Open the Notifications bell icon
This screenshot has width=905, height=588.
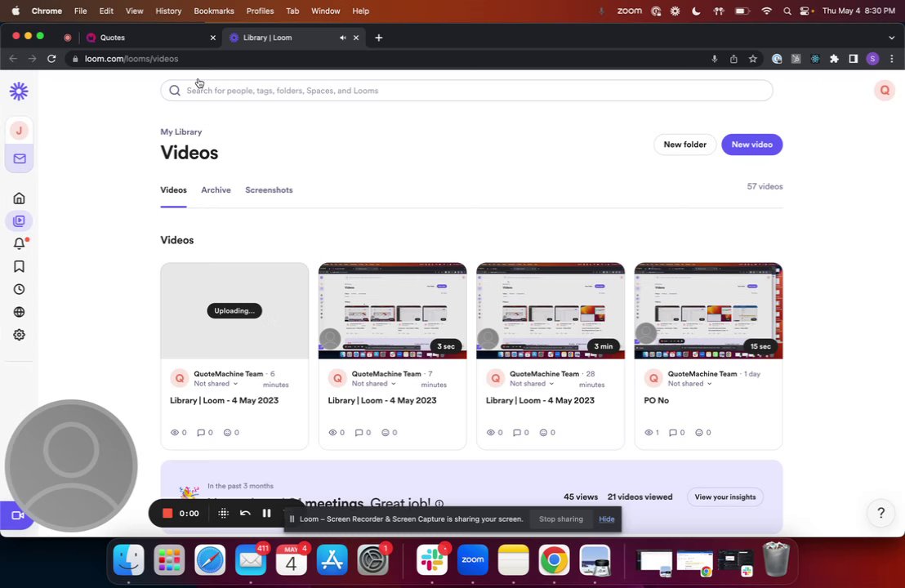pyautogui.click(x=19, y=243)
